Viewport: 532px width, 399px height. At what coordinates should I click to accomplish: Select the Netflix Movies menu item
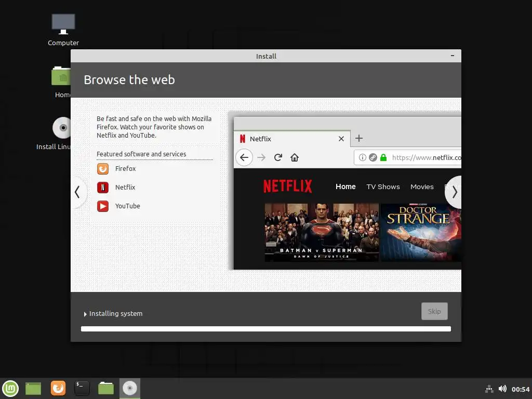[x=422, y=187]
